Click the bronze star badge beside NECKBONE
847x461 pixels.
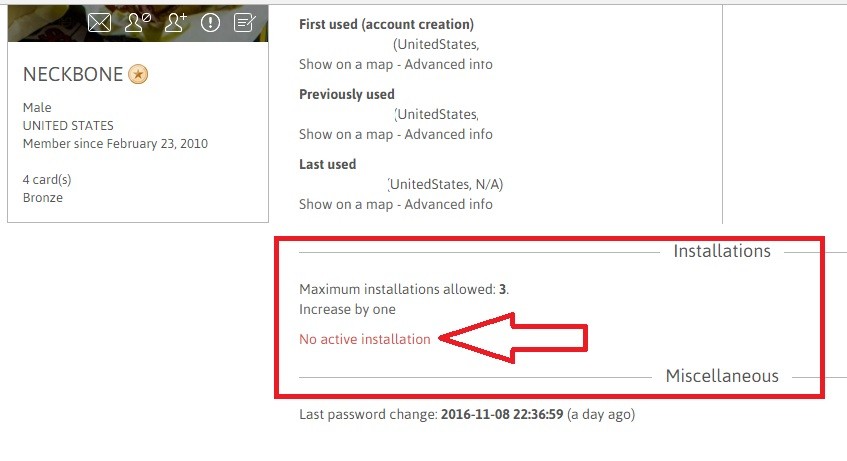click(138, 75)
